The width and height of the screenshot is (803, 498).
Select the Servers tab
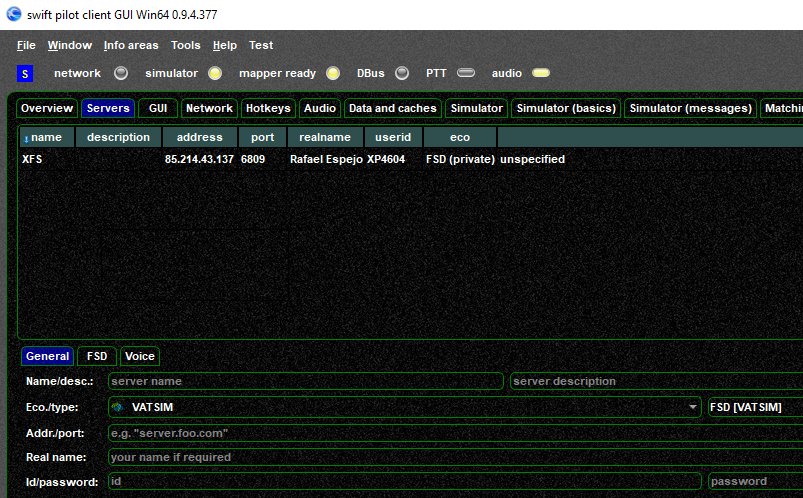coord(108,108)
